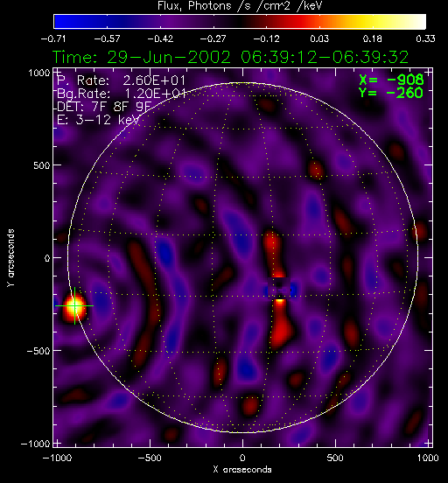The height and width of the screenshot is (483, 448).
Task: Click the dark square at disk center
Action: [x=279, y=289]
